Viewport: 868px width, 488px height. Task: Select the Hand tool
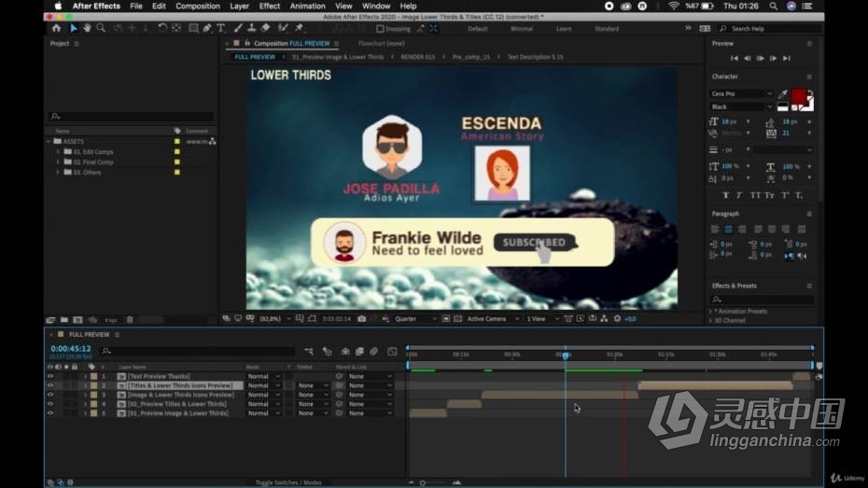[87, 28]
